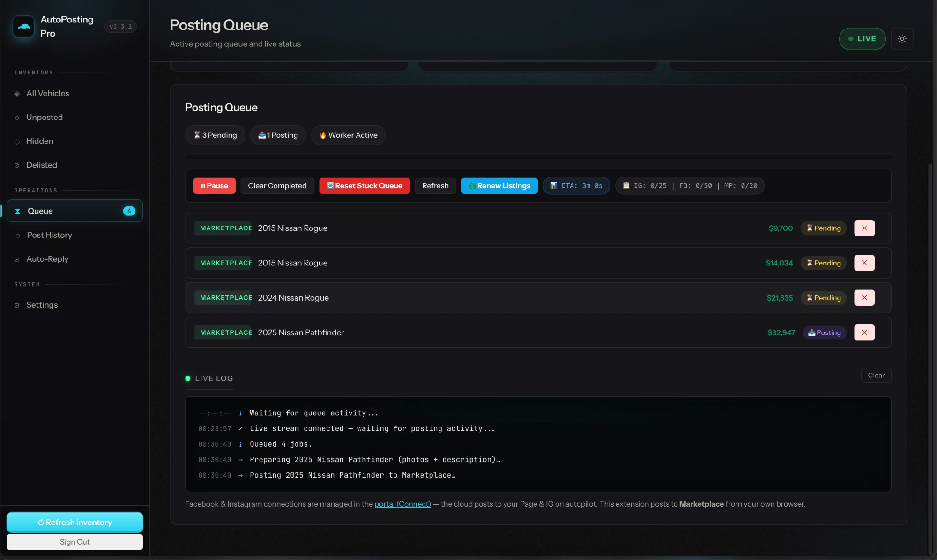The height and width of the screenshot is (560, 937).
Task: Open the portal (Connect) link
Action: 402,504
